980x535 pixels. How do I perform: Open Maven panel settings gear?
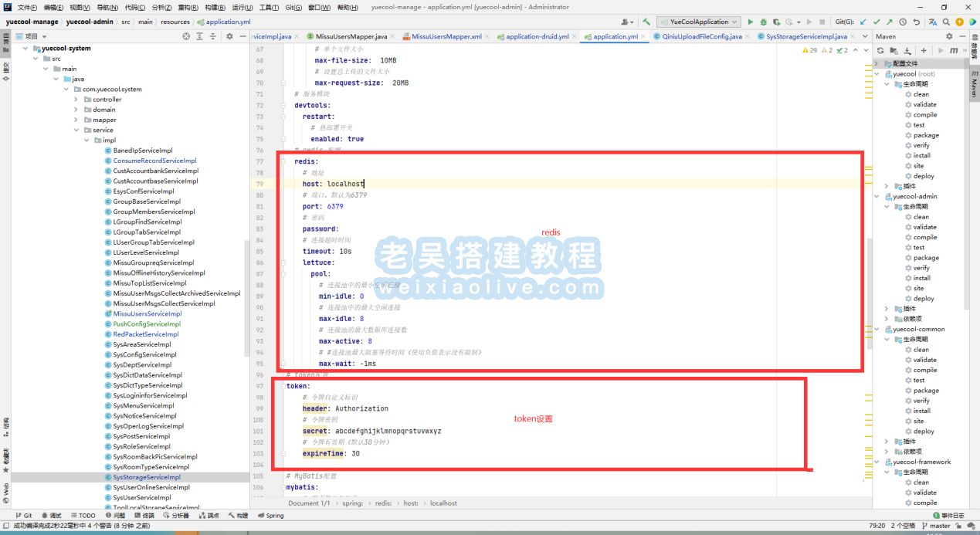point(949,36)
